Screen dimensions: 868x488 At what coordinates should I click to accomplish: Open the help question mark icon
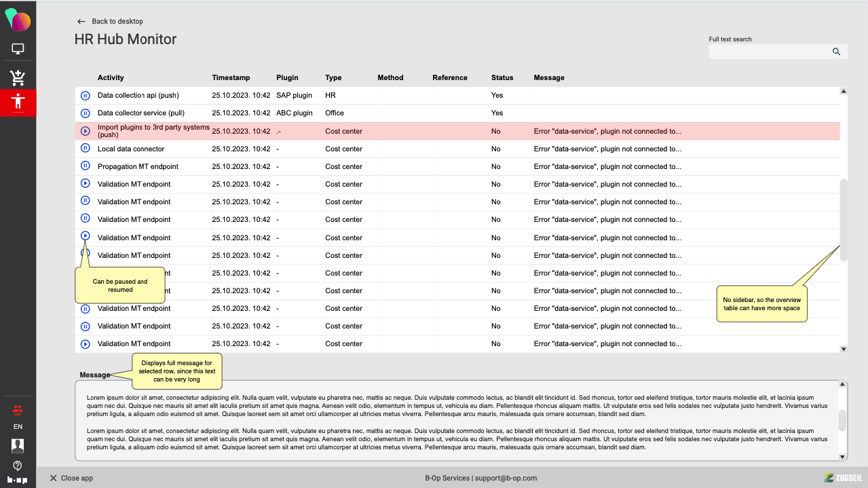[18, 466]
